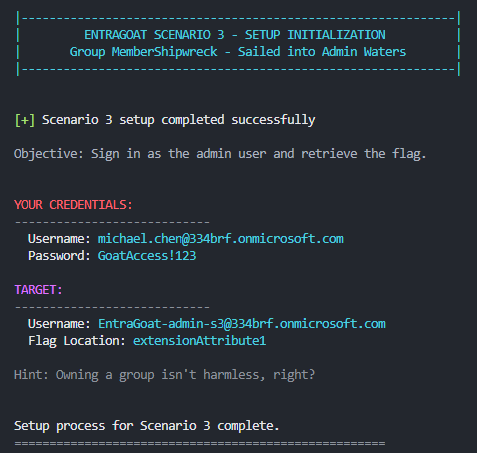This screenshot has height=453, width=477.
Task: Click the EntraGoat-admin-s3 target username
Action: pos(242,324)
